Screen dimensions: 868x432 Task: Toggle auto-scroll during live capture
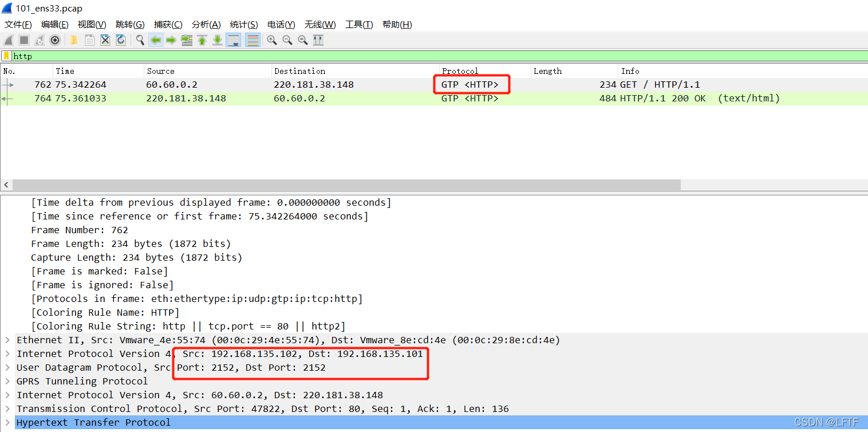tap(233, 40)
